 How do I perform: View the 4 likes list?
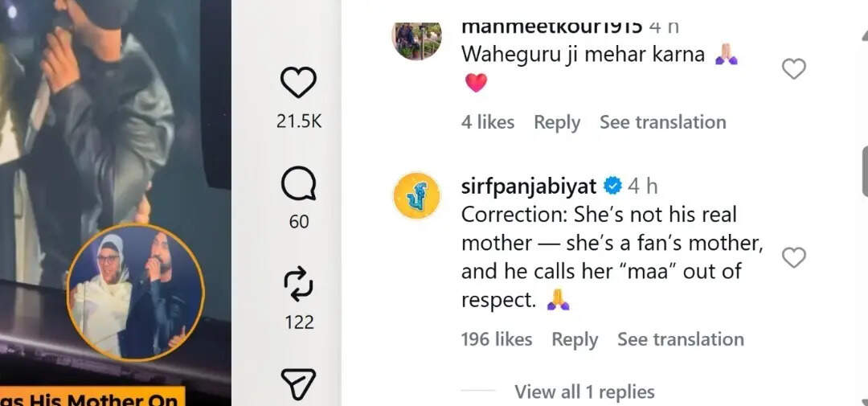coord(488,122)
